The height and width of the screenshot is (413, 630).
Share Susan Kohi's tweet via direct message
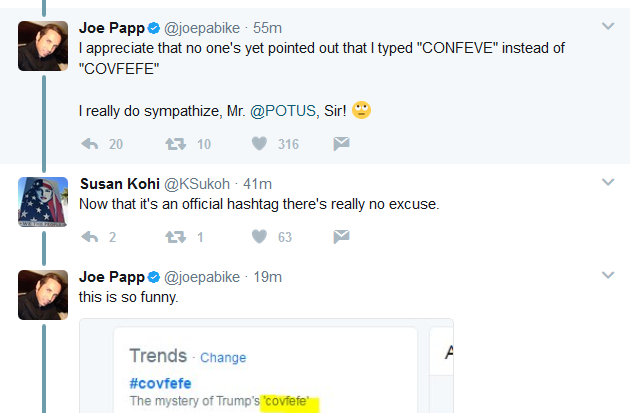pos(341,237)
